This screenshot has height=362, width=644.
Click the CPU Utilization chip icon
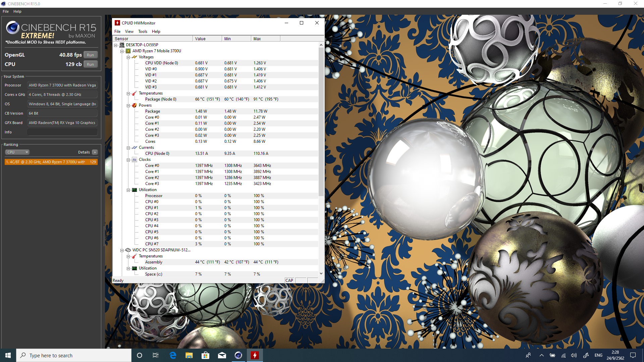pyautogui.click(x=135, y=190)
